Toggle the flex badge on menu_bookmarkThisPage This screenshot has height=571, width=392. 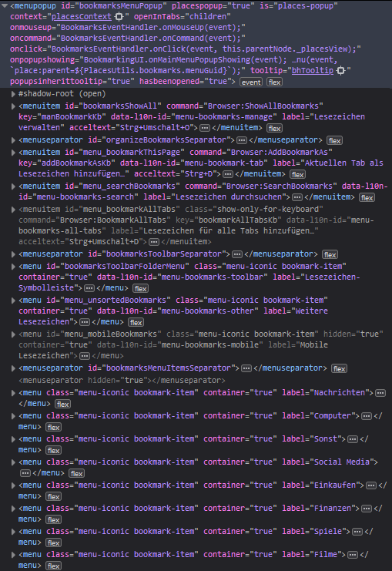(x=297, y=174)
